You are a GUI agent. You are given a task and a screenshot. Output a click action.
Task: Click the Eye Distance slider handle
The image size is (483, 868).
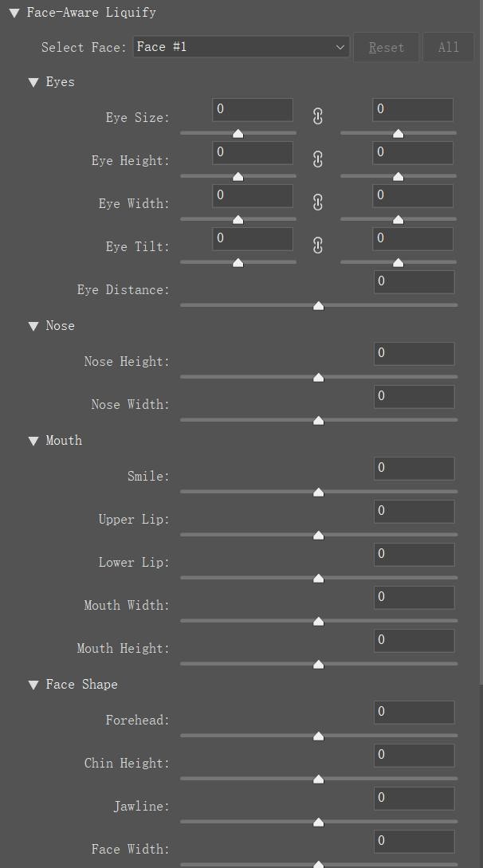click(x=318, y=305)
